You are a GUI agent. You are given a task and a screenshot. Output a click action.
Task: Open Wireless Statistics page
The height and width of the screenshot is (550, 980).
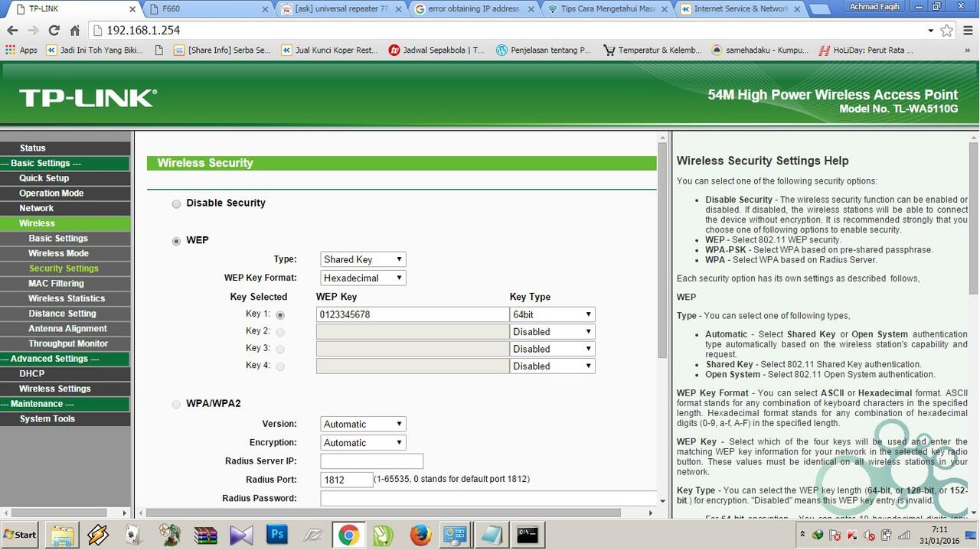[67, 298]
